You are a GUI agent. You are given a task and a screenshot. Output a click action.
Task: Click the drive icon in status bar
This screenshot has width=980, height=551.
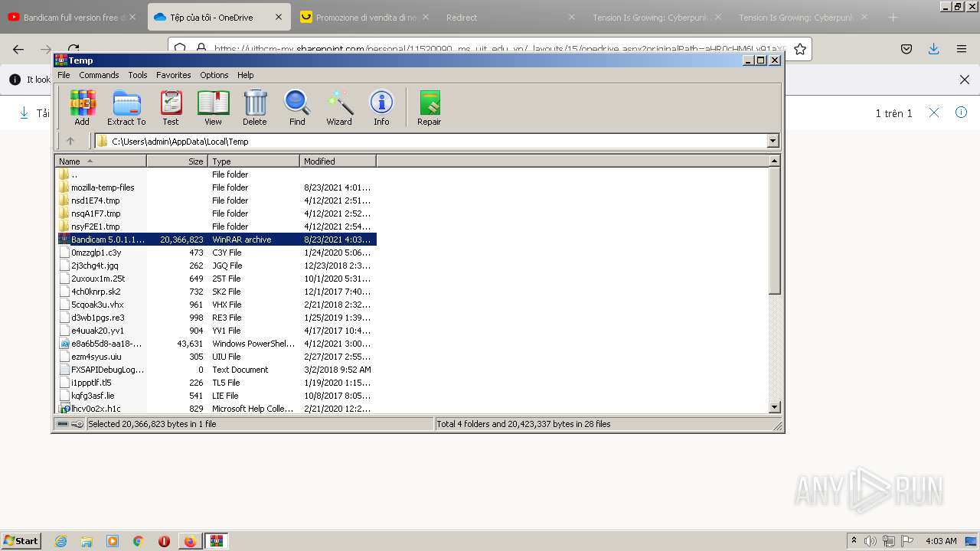click(x=63, y=424)
